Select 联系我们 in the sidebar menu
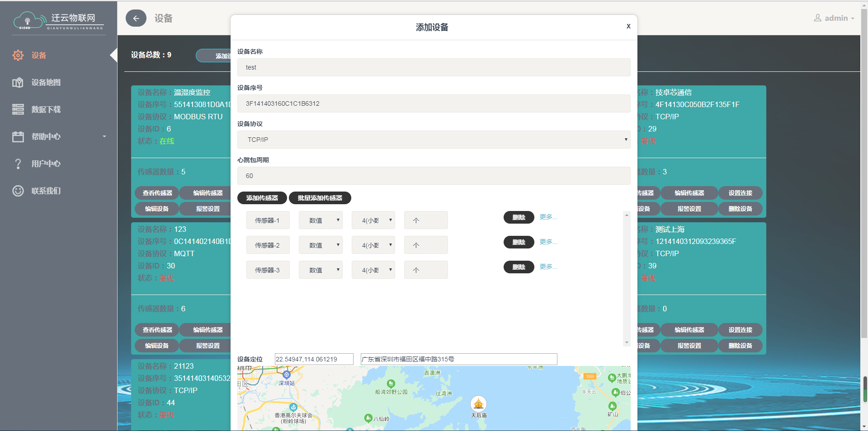This screenshot has width=868, height=431. click(46, 191)
